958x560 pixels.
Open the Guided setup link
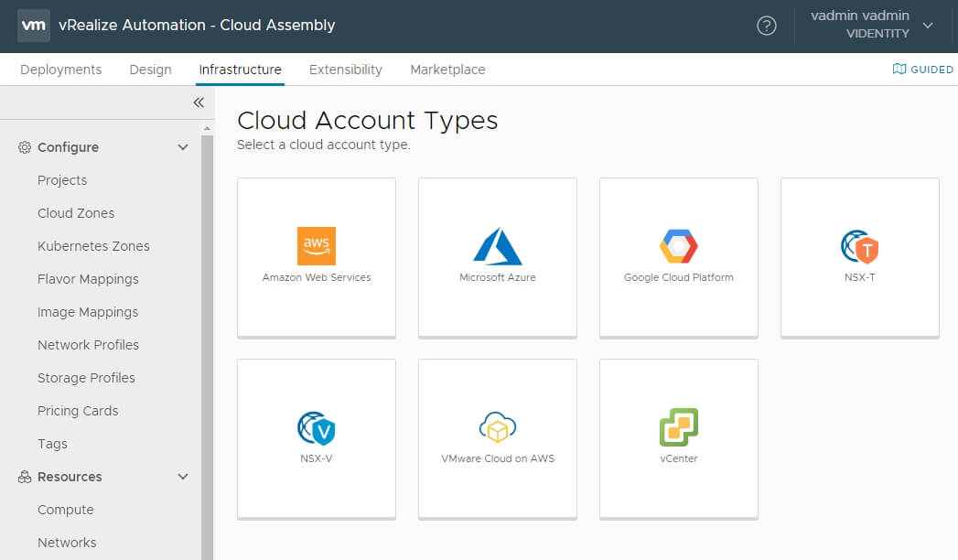point(923,70)
